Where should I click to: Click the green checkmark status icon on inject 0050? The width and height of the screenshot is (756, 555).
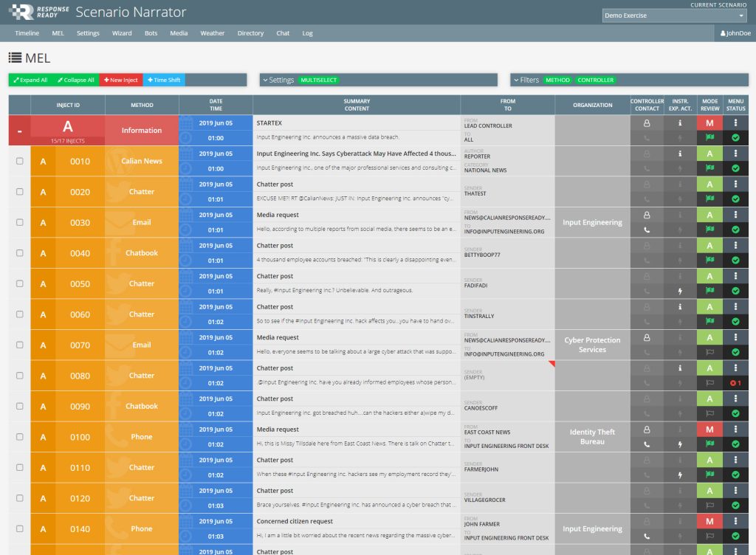[x=735, y=291]
